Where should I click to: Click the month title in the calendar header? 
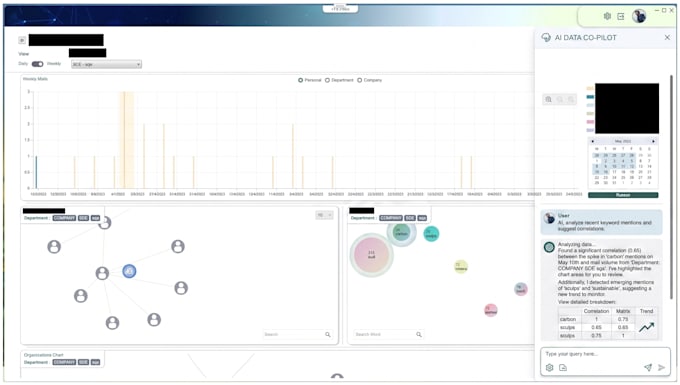(623, 141)
